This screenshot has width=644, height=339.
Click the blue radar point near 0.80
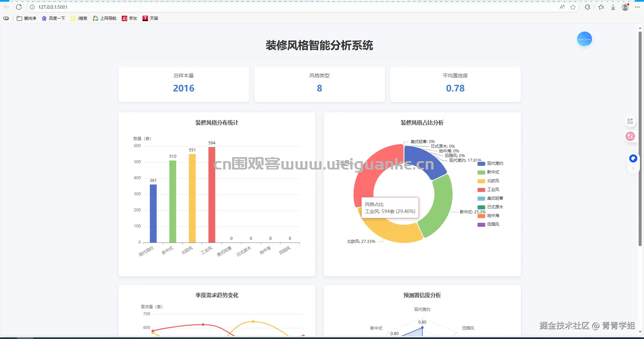[422, 328]
